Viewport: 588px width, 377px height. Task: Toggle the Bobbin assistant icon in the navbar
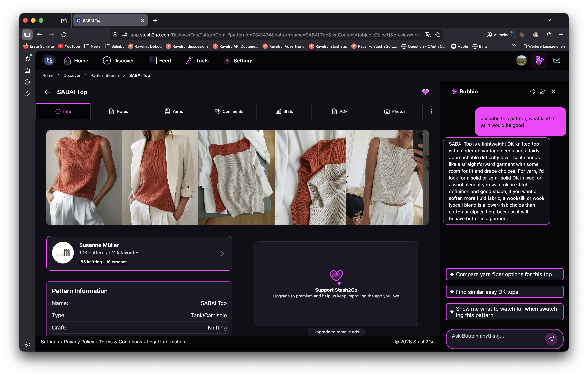pyautogui.click(x=539, y=60)
